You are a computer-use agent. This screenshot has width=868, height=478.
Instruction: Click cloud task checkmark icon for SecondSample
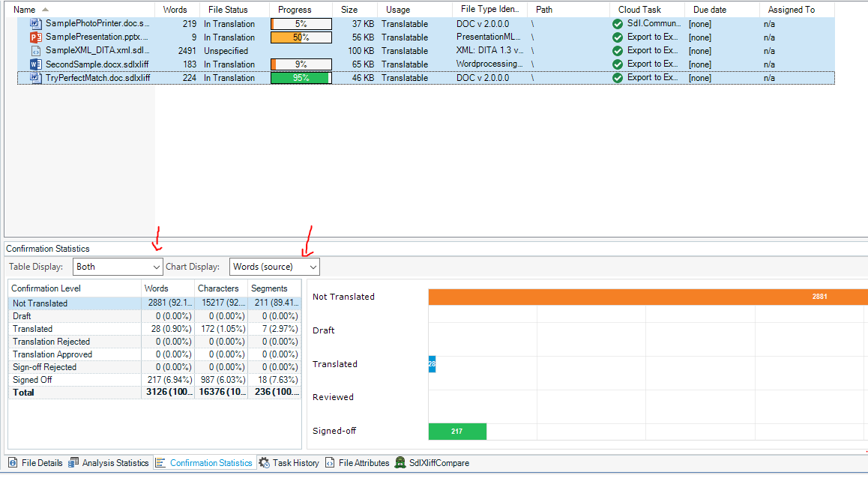618,64
